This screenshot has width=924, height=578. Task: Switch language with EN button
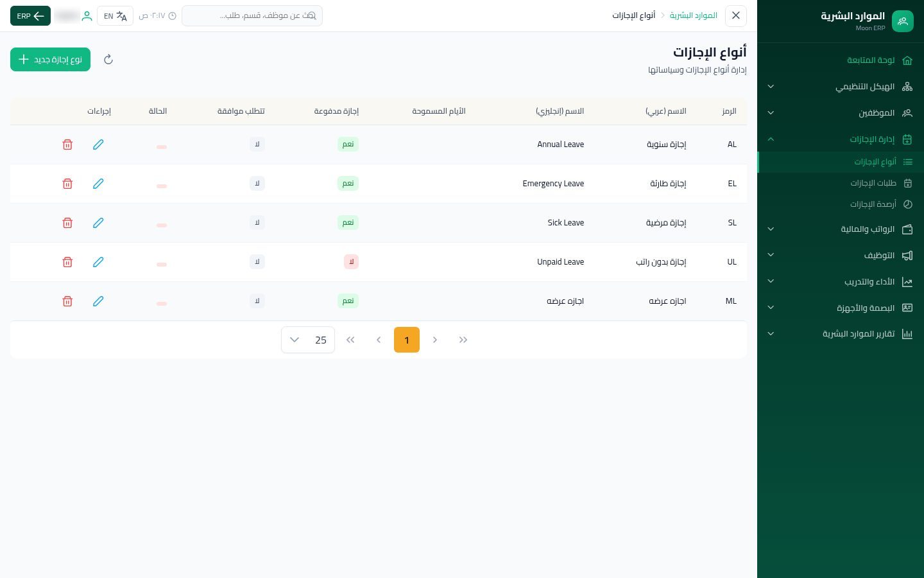[115, 16]
